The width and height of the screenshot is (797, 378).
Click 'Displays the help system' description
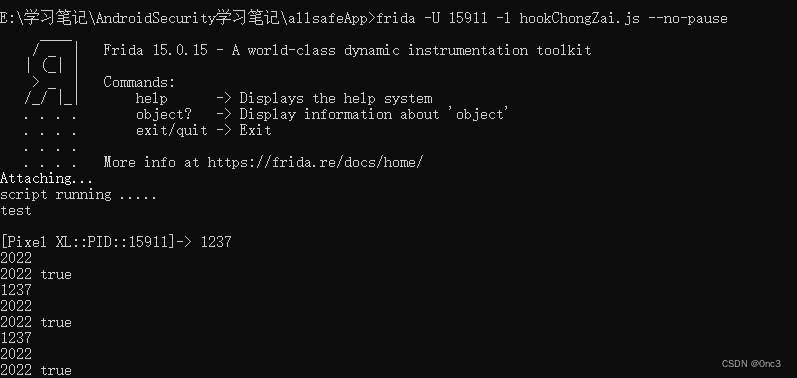click(x=336, y=98)
